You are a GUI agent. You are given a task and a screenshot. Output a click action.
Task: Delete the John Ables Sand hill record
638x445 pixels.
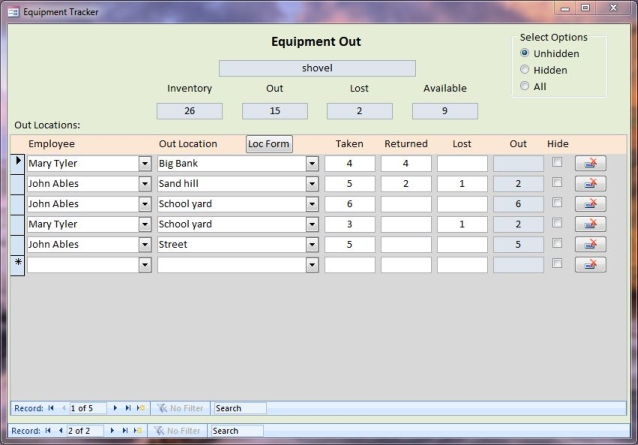pos(590,183)
